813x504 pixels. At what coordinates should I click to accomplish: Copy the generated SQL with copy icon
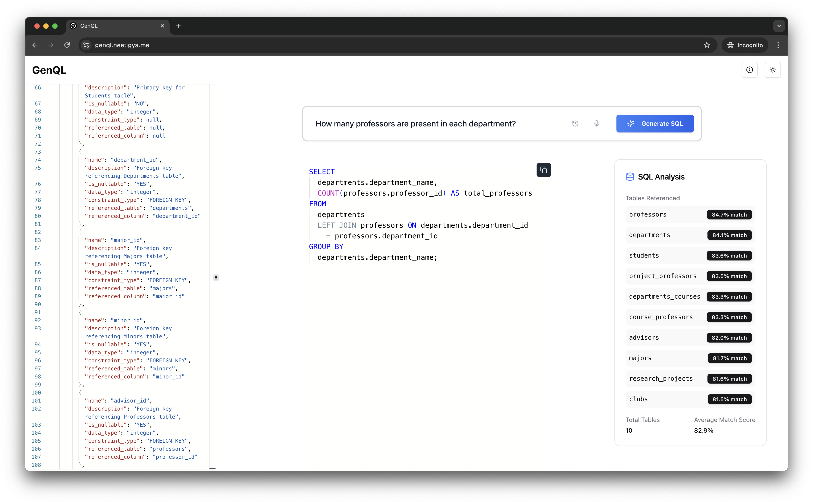[x=543, y=170]
